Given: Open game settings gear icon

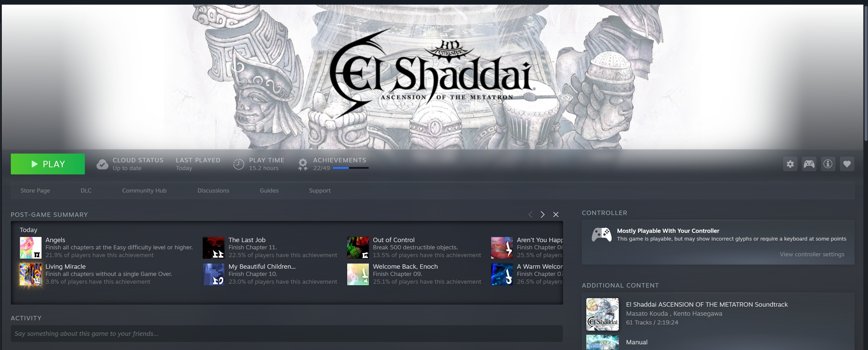Looking at the screenshot, I should click(790, 164).
